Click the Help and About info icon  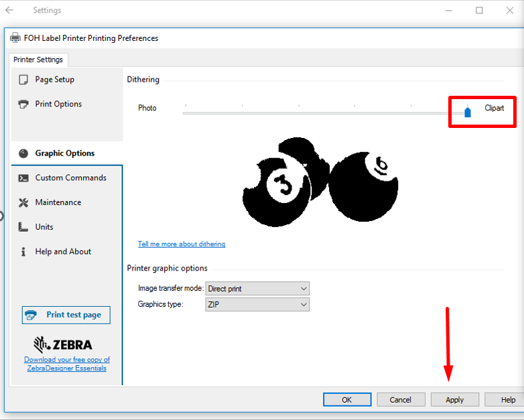23,252
